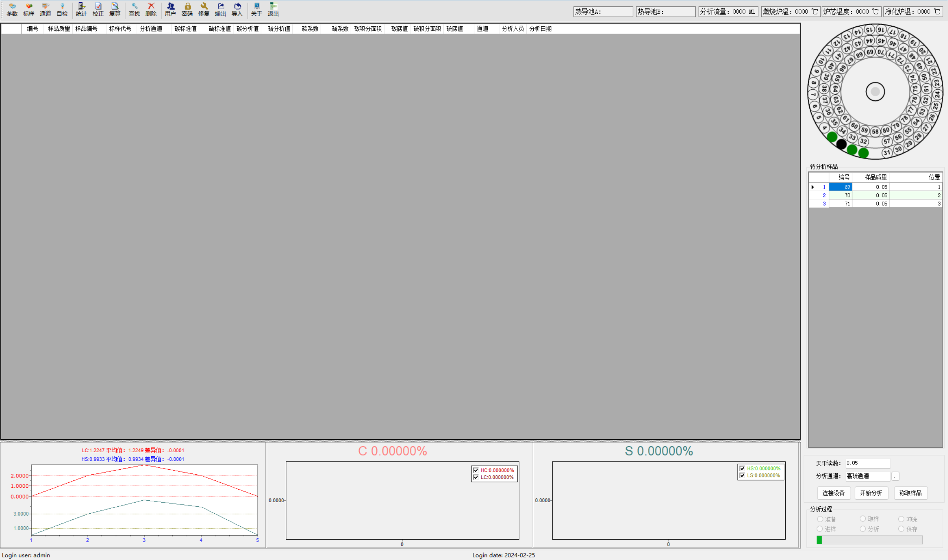Click the 导入 import icon

coord(237,9)
